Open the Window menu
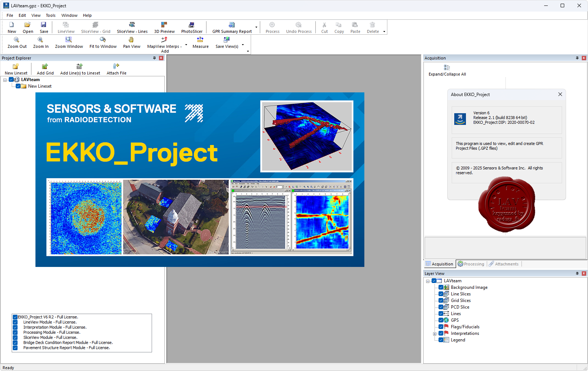 (x=69, y=15)
